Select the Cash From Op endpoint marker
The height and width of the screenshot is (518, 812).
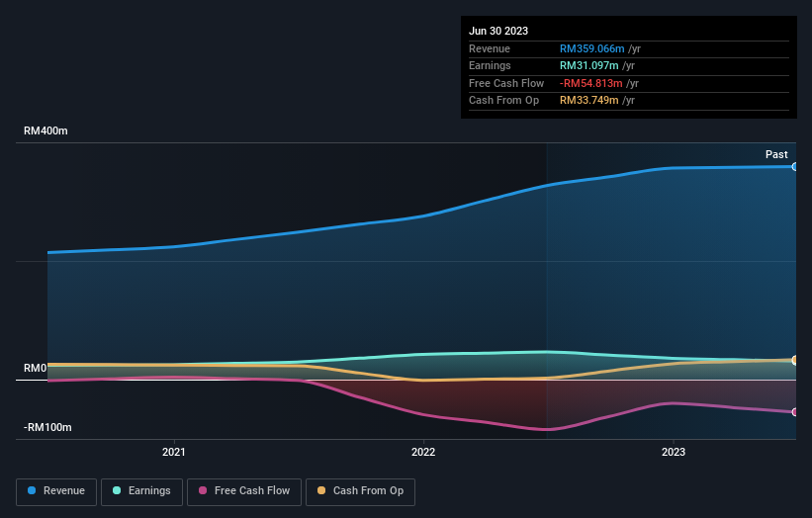(x=795, y=360)
